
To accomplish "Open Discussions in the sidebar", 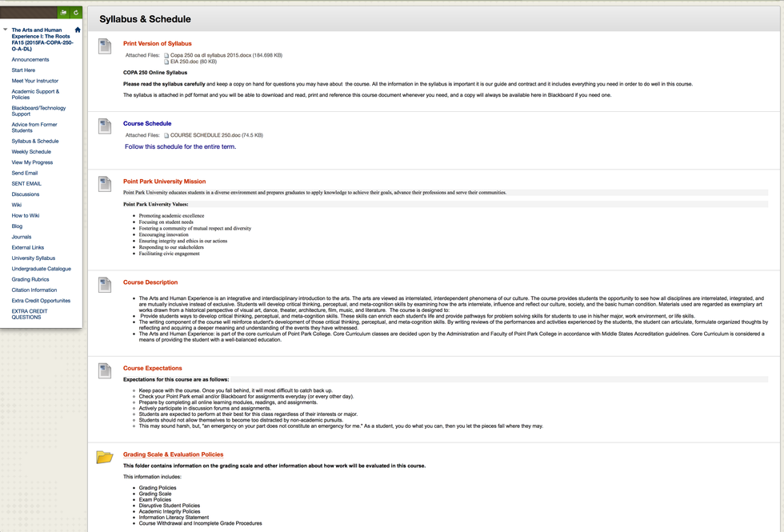I will (x=26, y=194).
